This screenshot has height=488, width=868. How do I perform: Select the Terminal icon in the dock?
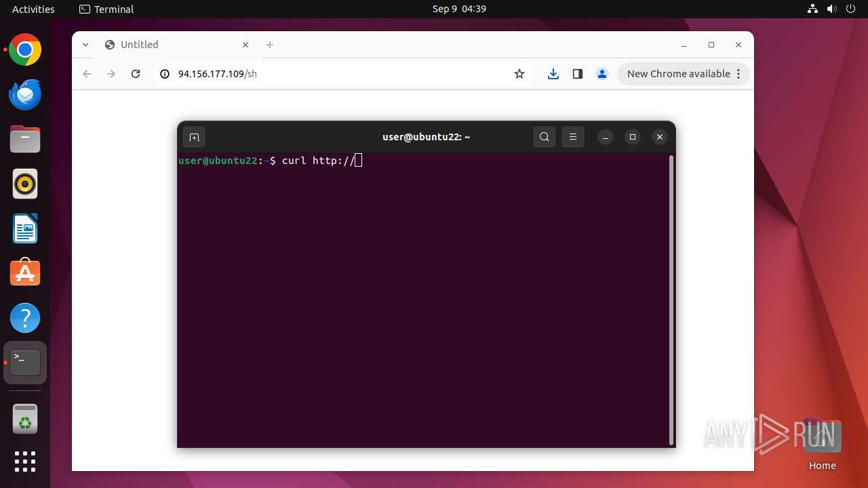[x=25, y=363]
